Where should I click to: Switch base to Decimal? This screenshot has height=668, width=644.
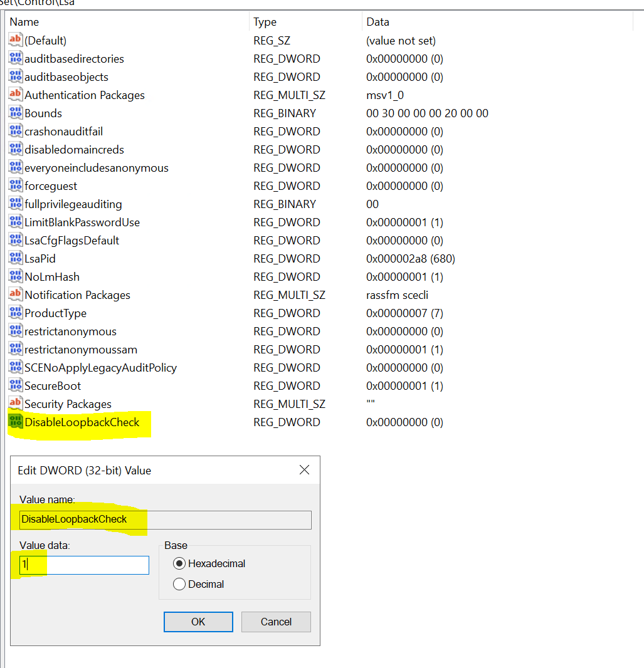pos(179,584)
